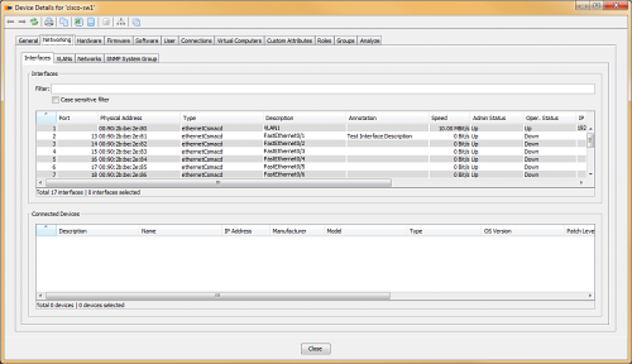Viewport: 632px width, 364px height.
Task: Open the VLANs sub-tab
Action: (64, 58)
